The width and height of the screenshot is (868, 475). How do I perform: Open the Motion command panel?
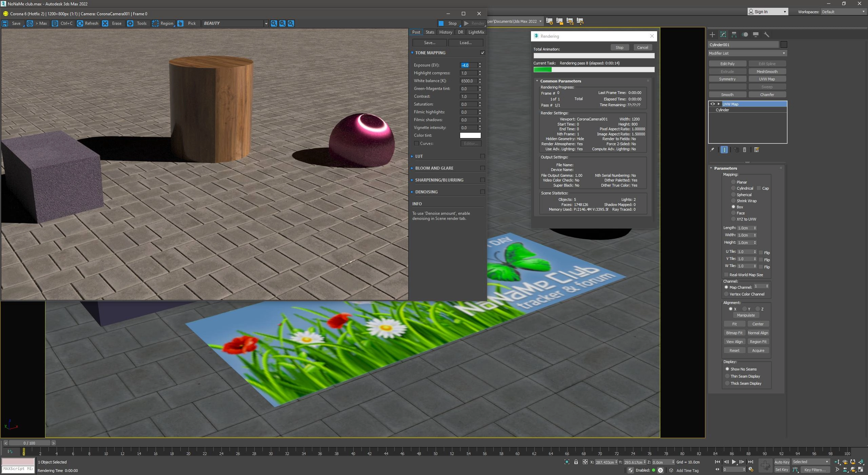click(x=745, y=35)
